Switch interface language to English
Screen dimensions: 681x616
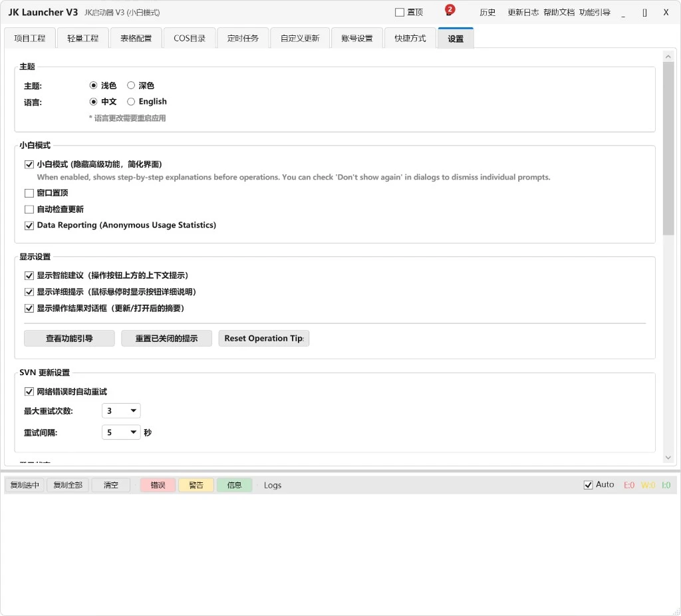132,101
